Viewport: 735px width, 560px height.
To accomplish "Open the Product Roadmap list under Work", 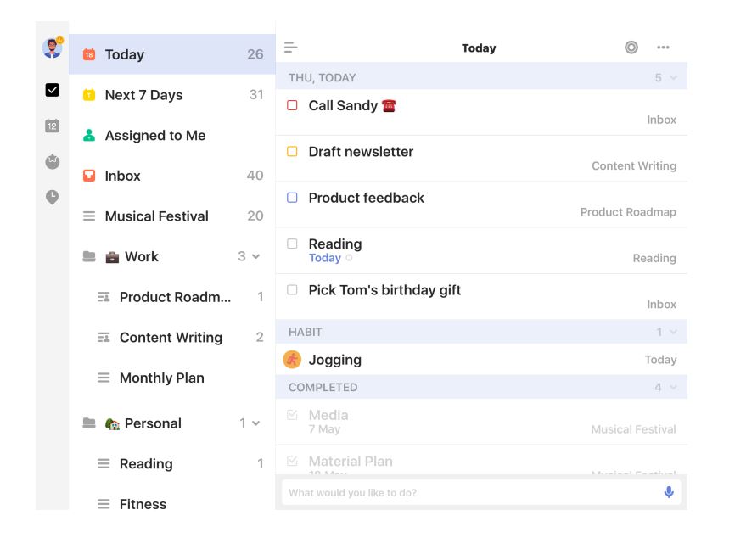I will 172,297.
